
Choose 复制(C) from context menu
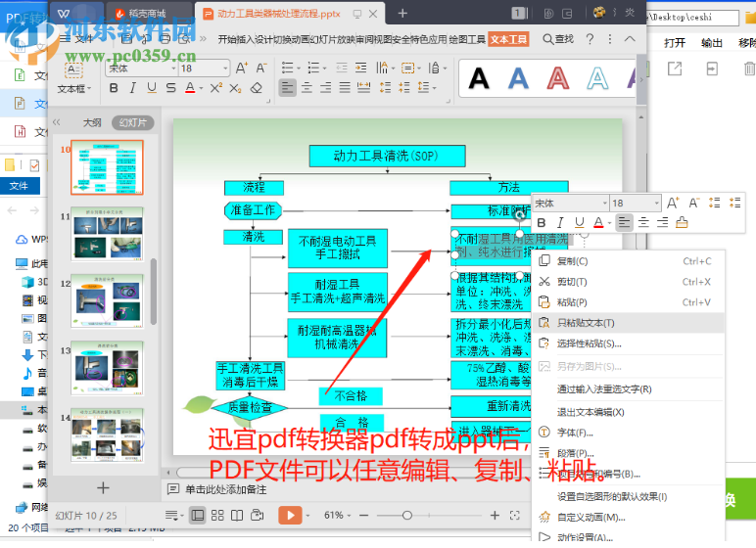click(x=629, y=261)
